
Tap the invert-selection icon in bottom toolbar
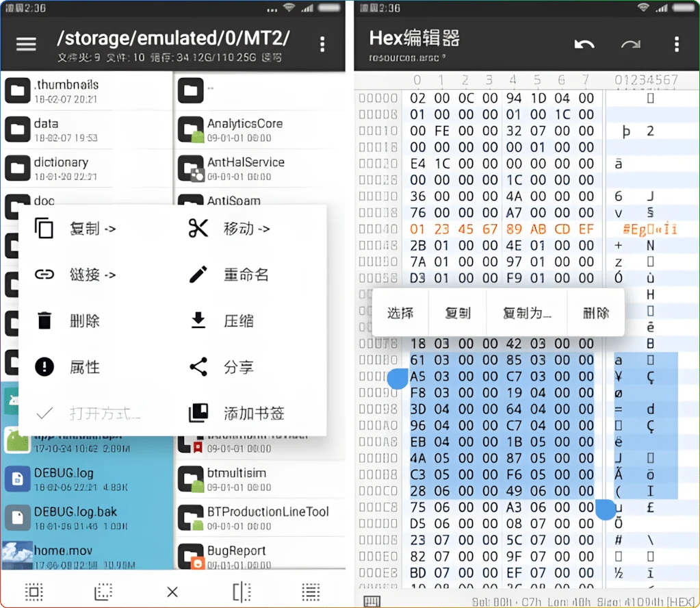103,592
